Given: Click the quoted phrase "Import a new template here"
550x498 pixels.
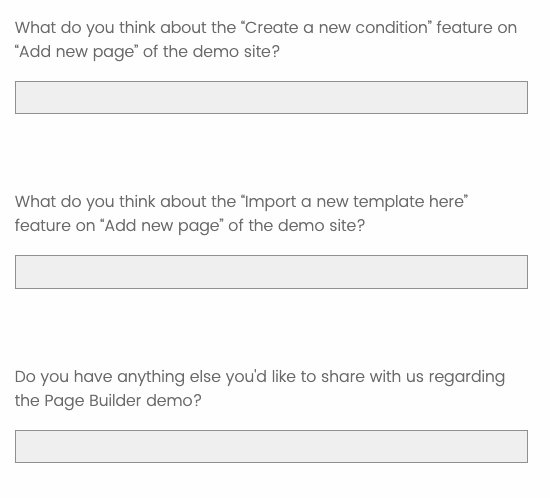Looking at the screenshot, I should (355, 202).
